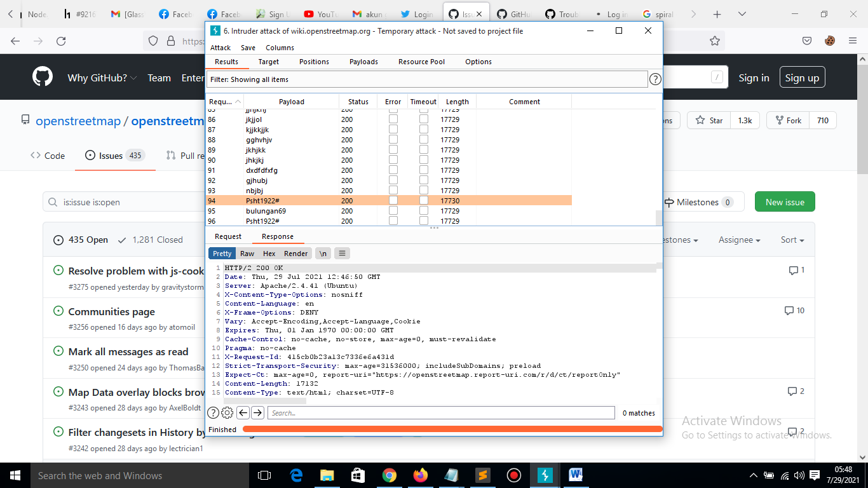The image size is (868, 488).
Task: Toggle Timeout checkbox for request 95
Action: pyautogui.click(x=424, y=211)
